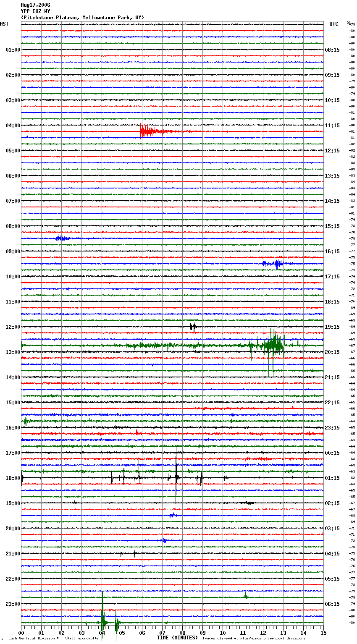Click minute 03 on the time axis
Screen dimensions: 357x644
(82, 633)
